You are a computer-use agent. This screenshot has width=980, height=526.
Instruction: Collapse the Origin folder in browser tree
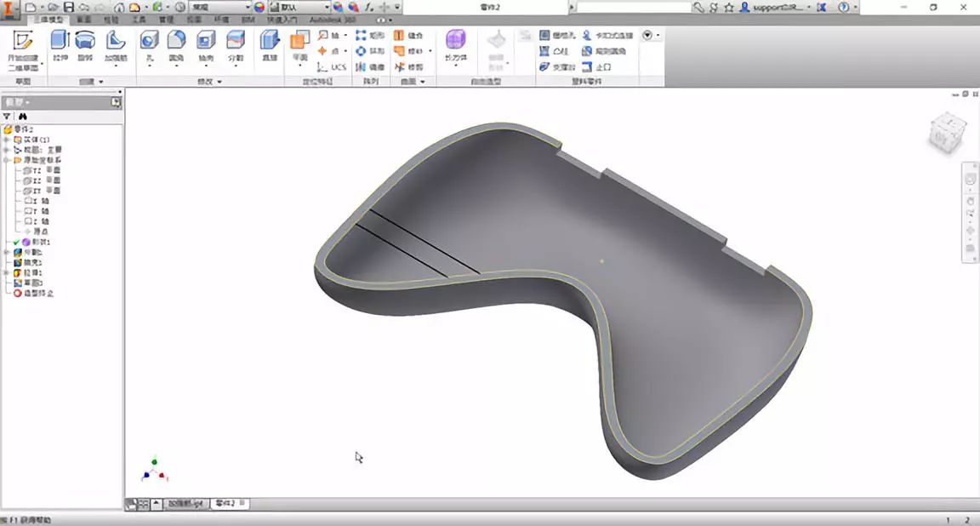click(7, 160)
